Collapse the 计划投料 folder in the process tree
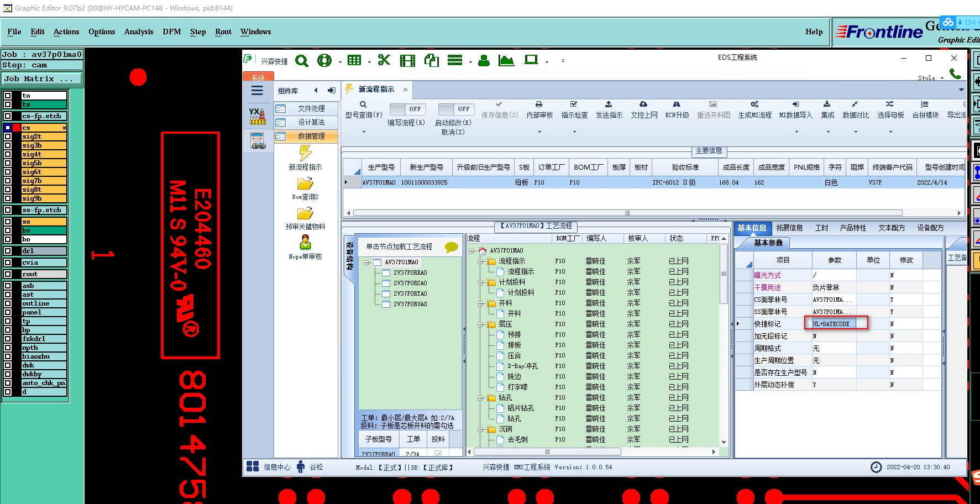The image size is (980, 504). click(x=481, y=282)
